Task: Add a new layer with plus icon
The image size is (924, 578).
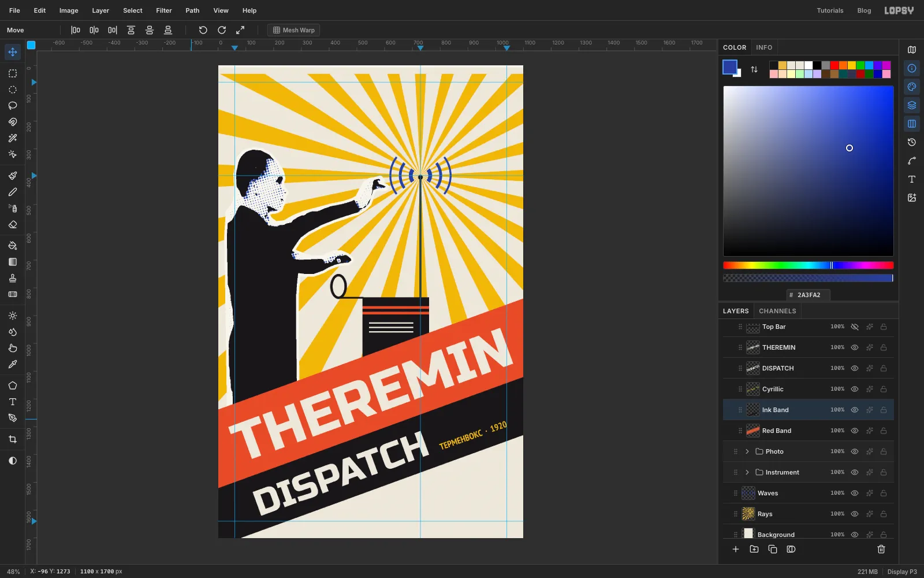Action: 736,549
